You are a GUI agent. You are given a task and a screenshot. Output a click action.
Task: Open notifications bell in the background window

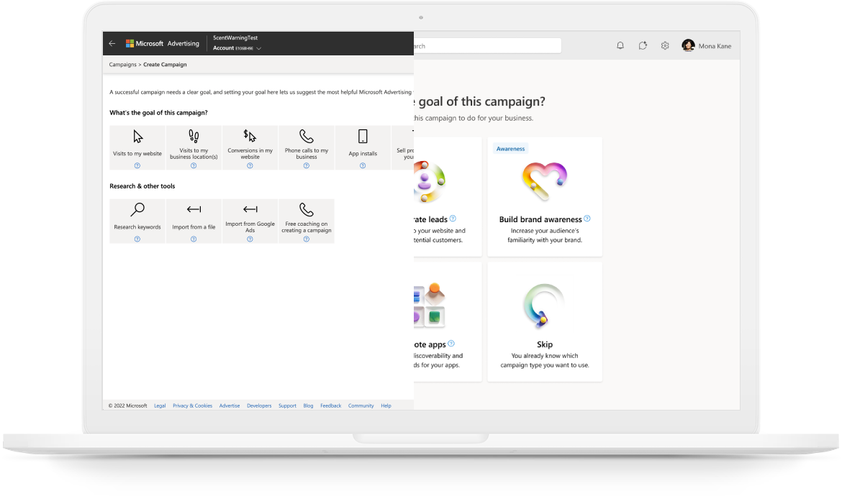click(x=620, y=45)
